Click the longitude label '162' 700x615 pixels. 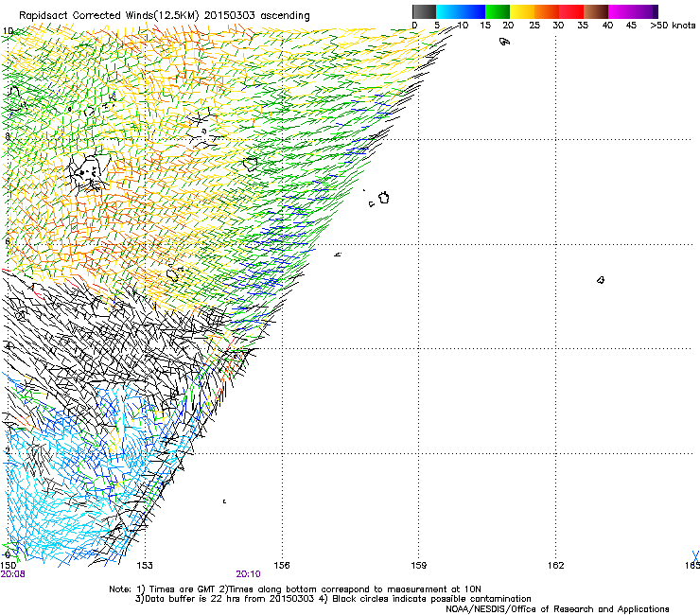[555, 566]
